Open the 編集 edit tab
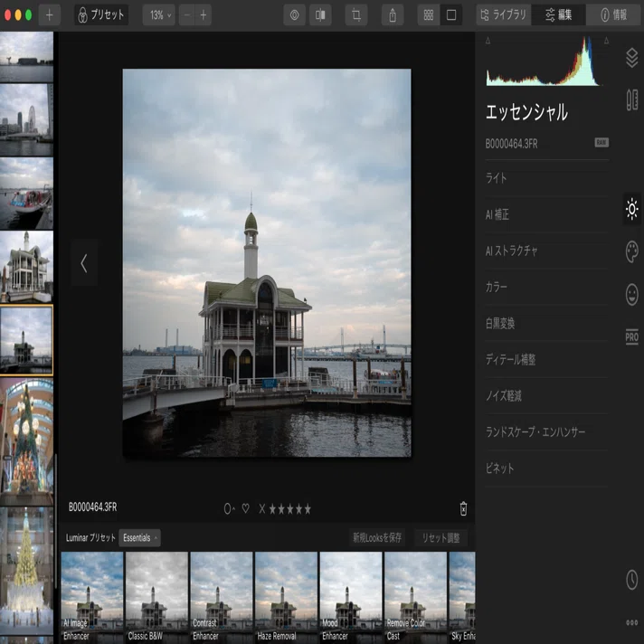 (559, 15)
